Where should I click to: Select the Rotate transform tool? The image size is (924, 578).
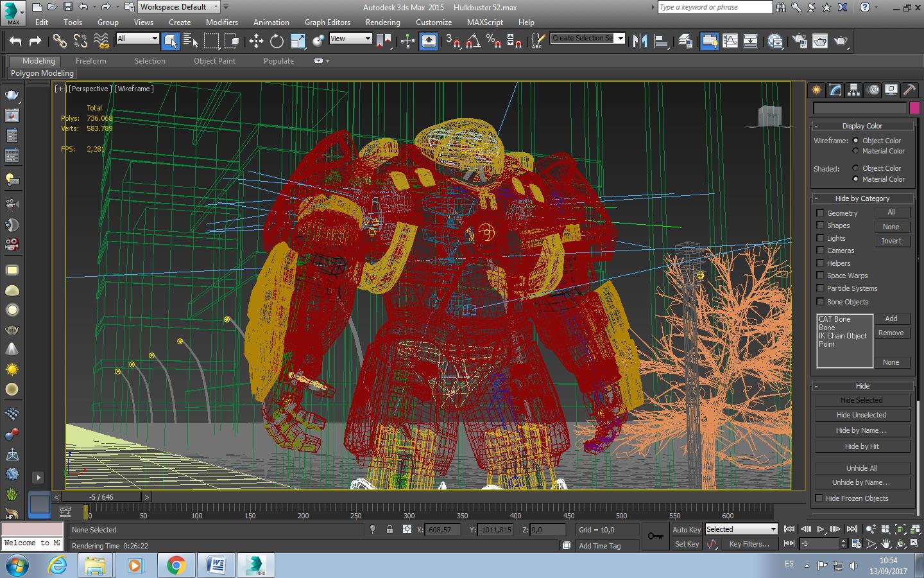(277, 41)
